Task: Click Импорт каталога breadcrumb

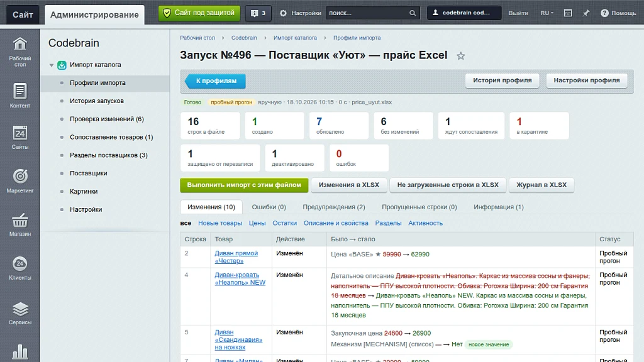Action: (x=295, y=38)
